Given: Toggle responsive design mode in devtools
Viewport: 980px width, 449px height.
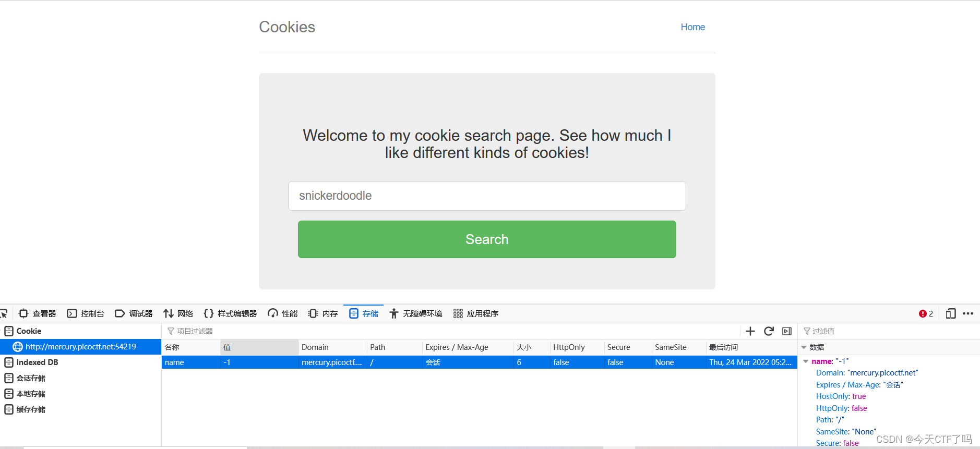Looking at the screenshot, I should tap(951, 313).
